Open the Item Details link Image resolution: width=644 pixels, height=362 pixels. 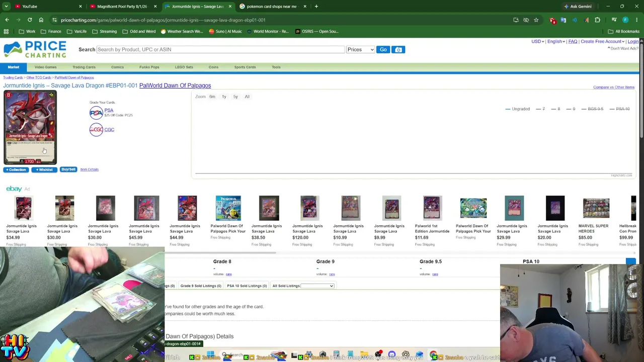[x=90, y=169]
